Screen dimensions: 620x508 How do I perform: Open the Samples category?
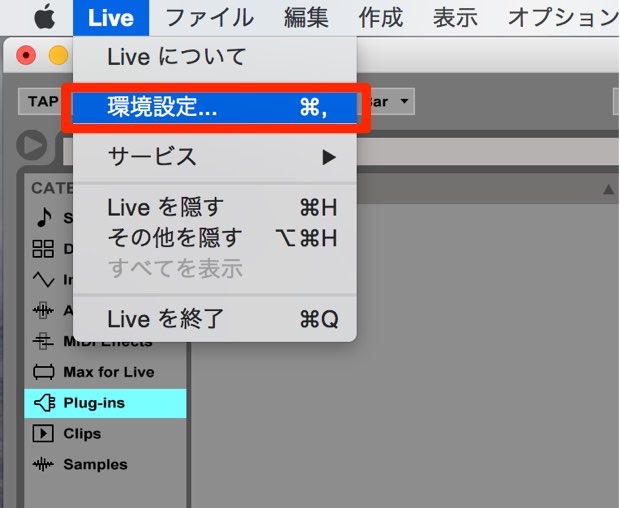tap(96, 465)
